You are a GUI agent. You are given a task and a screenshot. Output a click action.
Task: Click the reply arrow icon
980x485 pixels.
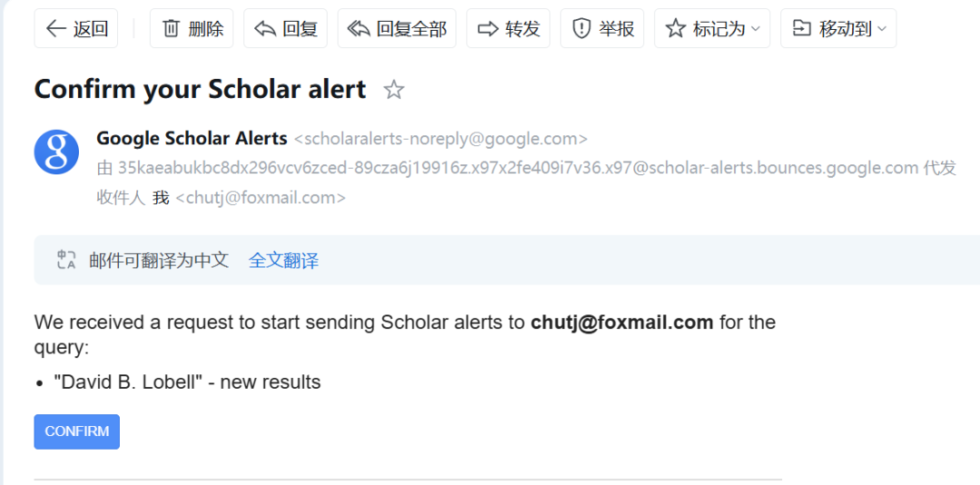pyautogui.click(x=265, y=29)
